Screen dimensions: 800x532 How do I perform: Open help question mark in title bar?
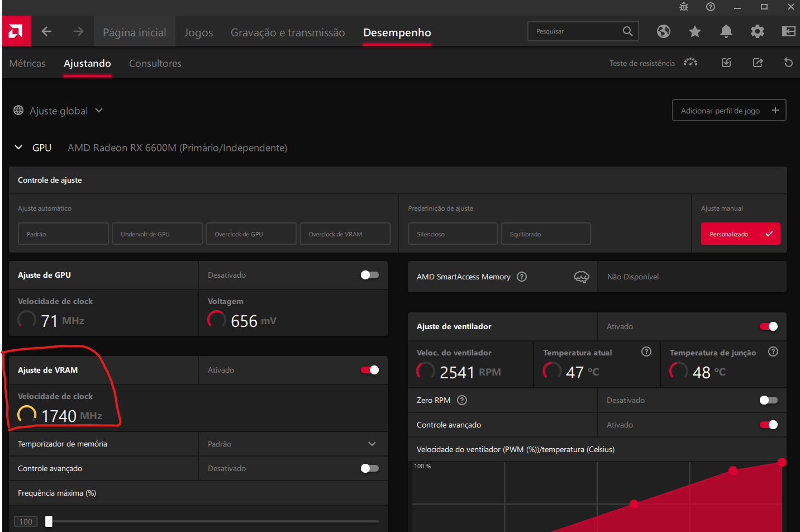(x=711, y=7)
